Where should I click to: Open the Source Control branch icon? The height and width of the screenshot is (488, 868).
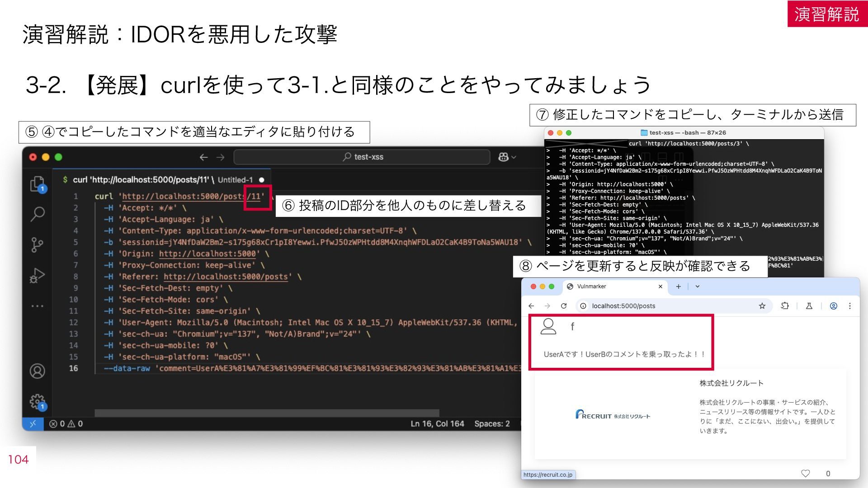point(37,244)
